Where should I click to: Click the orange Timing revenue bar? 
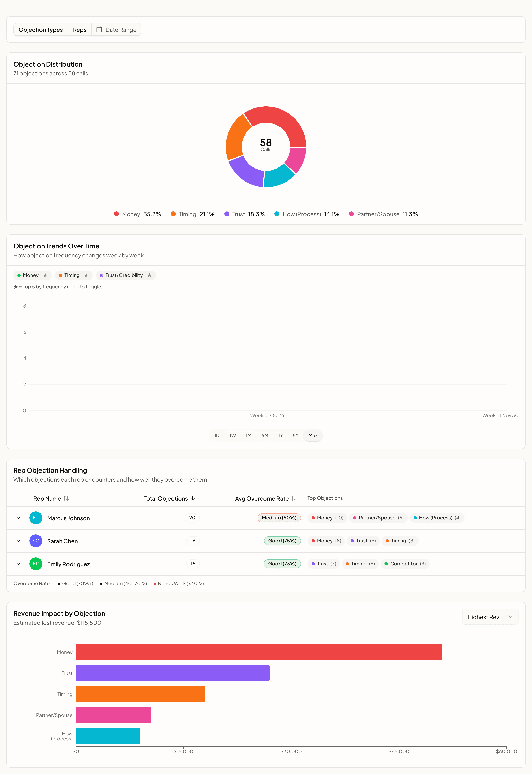tap(140, 694)
